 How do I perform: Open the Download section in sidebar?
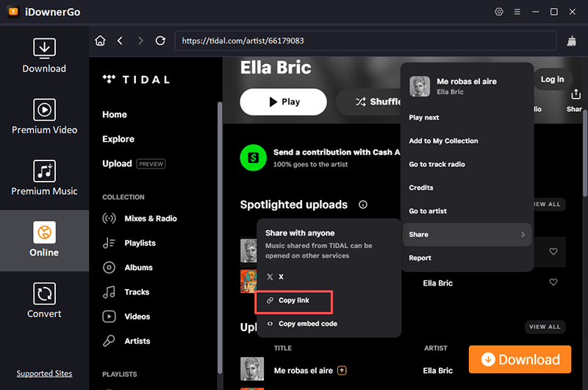coord(44,55)
